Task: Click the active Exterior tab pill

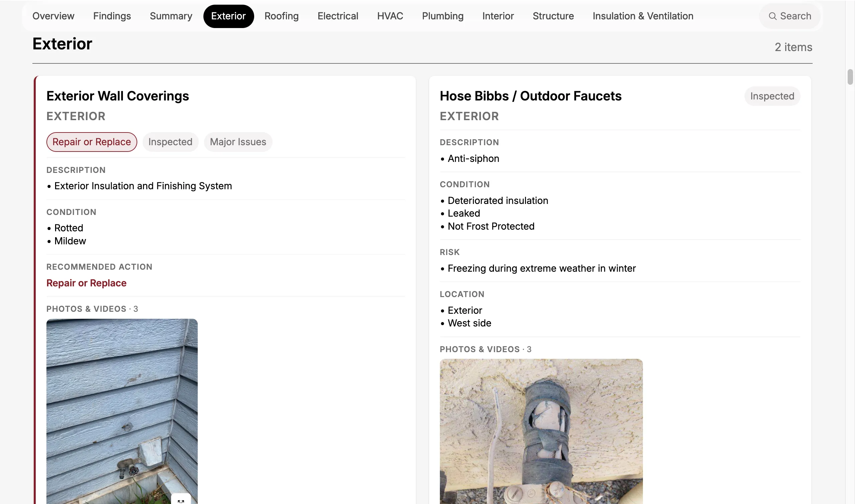Action: pos(228,16)
